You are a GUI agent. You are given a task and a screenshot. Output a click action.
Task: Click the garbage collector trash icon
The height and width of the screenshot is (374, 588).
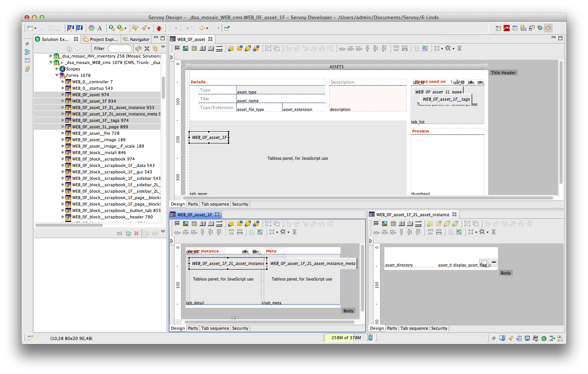pyautogui.click(x=370, y=338)
